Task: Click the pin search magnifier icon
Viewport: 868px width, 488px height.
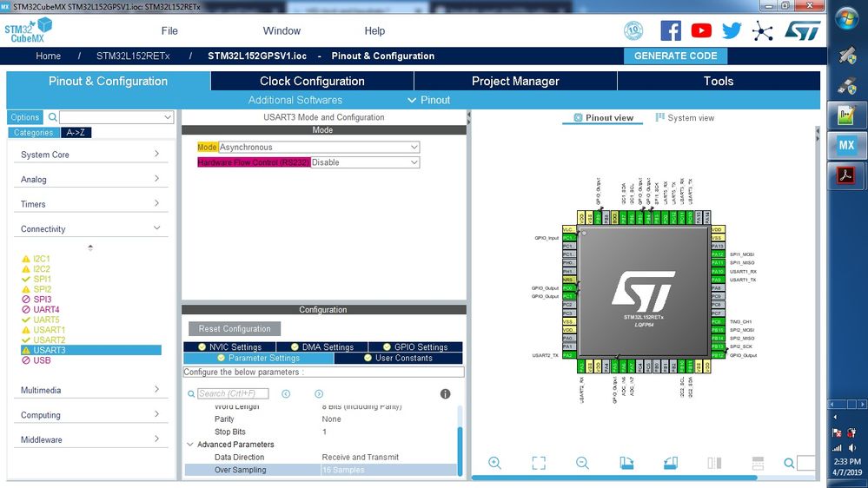Action: point(789,463)
